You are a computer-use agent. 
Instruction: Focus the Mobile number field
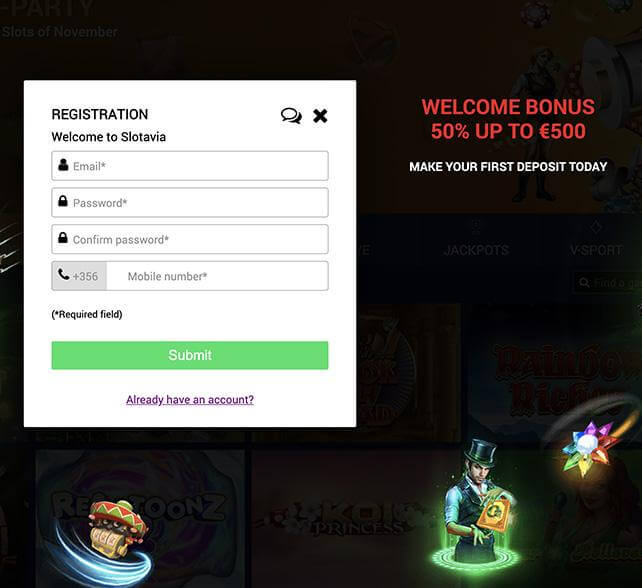(217, 276)
